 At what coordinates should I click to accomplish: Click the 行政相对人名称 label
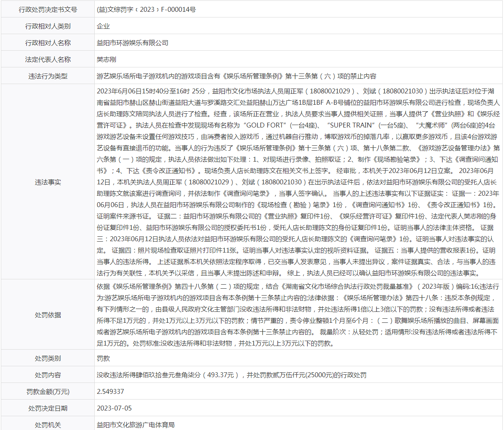48,43
